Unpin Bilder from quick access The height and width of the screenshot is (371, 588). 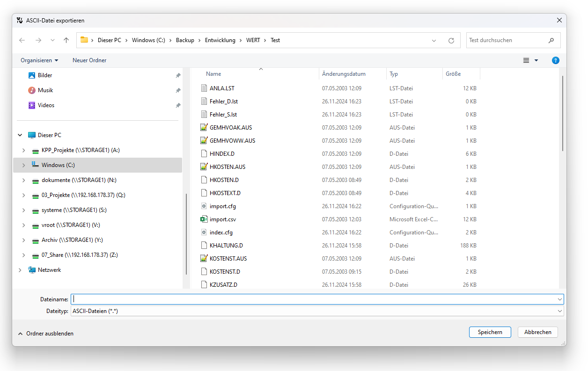[x=178, y=75]
